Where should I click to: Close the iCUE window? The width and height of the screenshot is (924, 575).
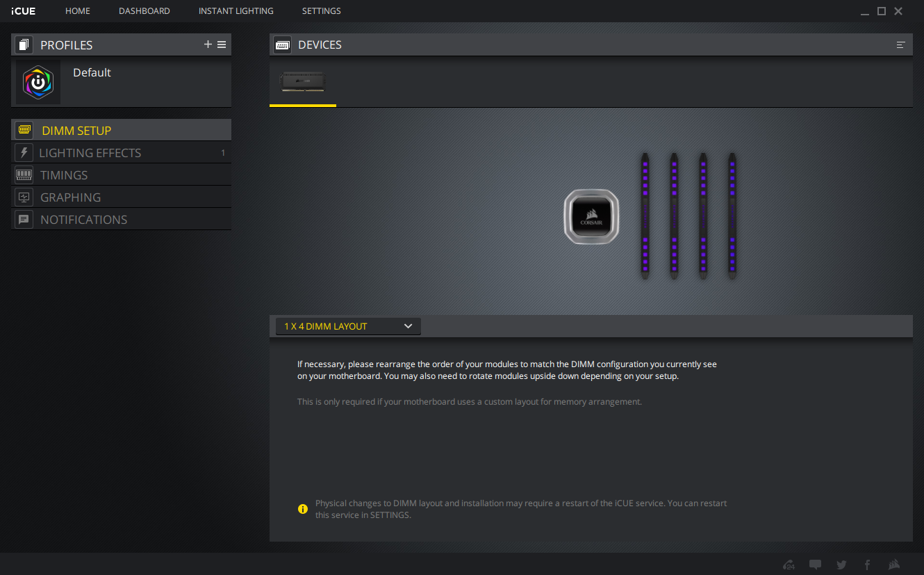pyautogui.click(x=898, y=11)
